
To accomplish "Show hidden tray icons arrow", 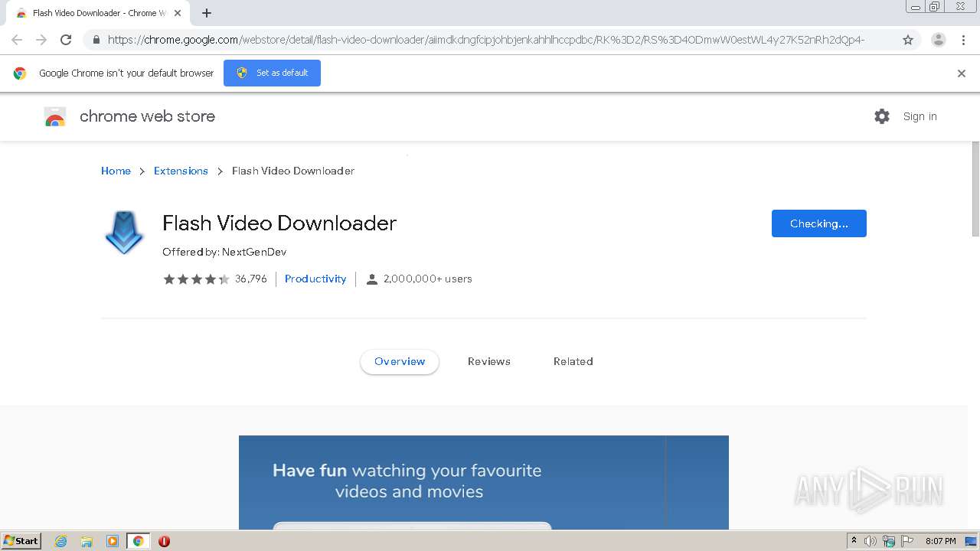I will 854,541.
